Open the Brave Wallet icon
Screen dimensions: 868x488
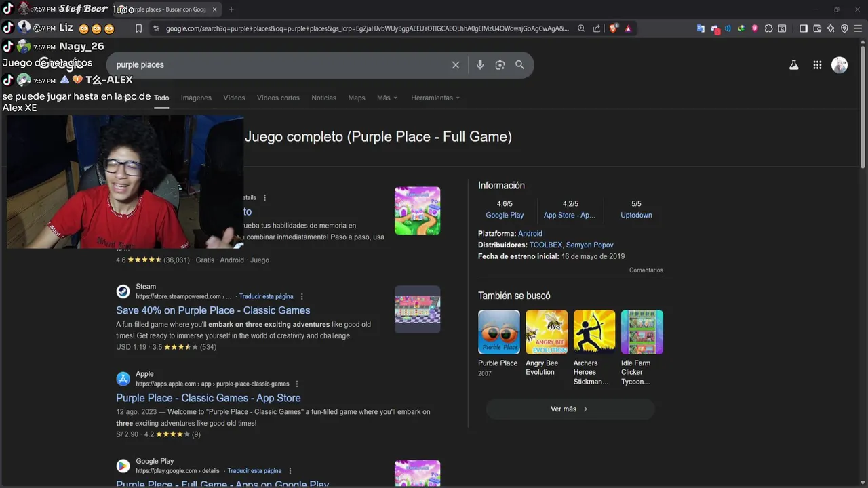(x=817, y=28)
